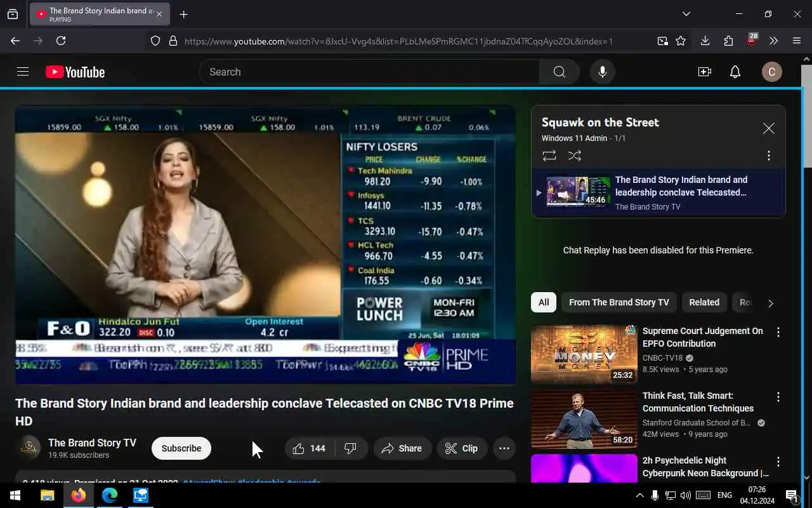Open more actions under the video

[x=504, y=448]
